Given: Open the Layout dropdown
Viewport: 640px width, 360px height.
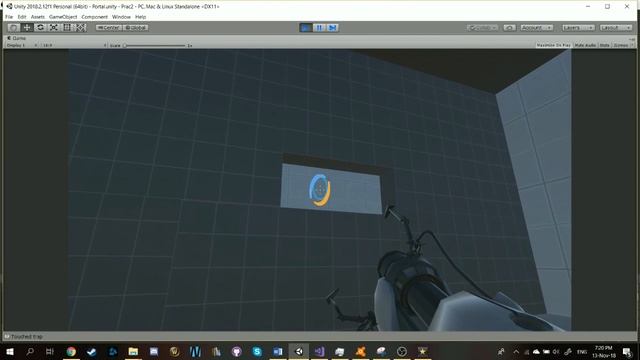Looking at the screenshot, I should pos(616,27).
